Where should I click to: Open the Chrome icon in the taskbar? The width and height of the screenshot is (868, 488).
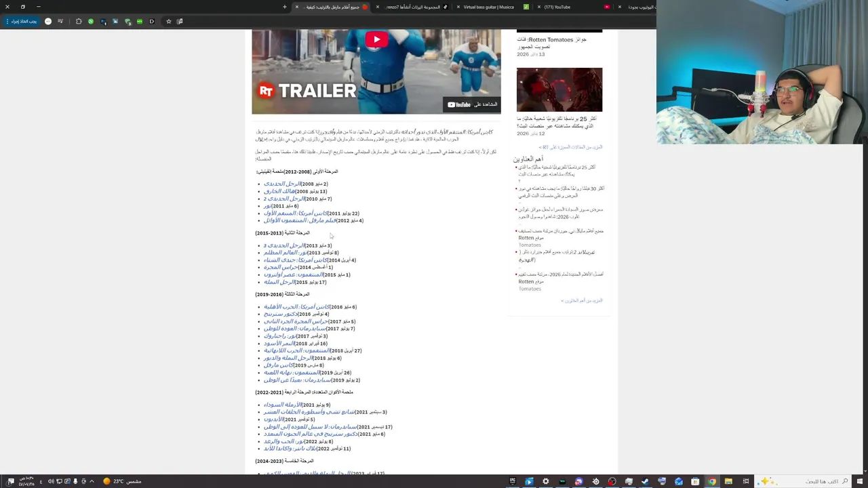click(x=712, y=481)
